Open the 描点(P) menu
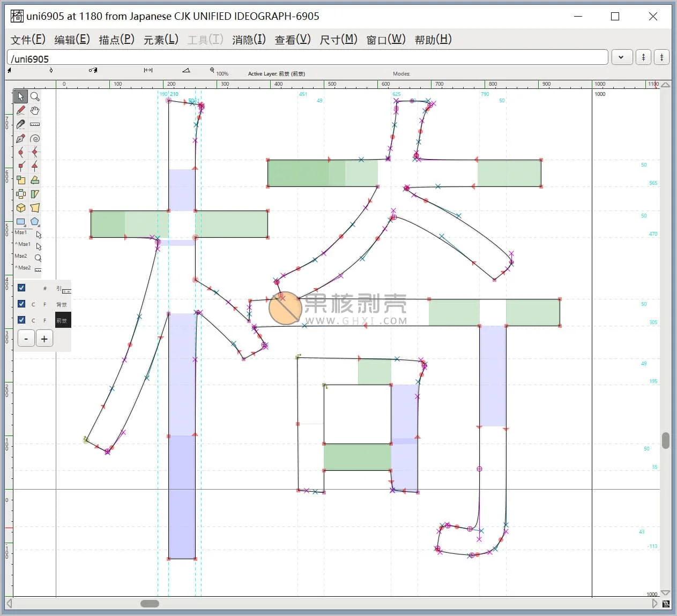Viewport: 677px width, 616px height. (116, 40)
